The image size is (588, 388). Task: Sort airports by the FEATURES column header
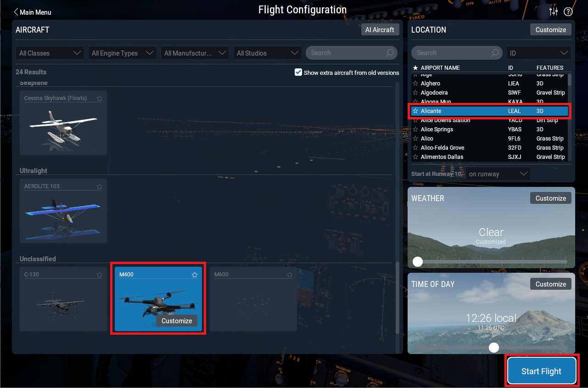(x=549, y=68)
